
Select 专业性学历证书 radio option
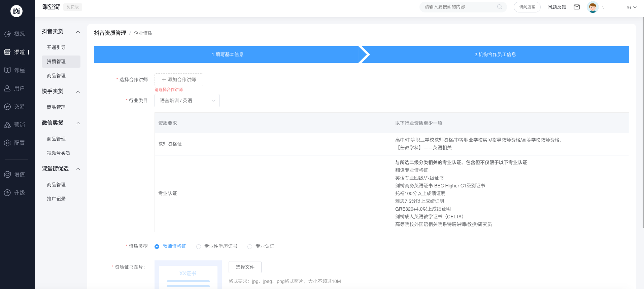point(217,246)
